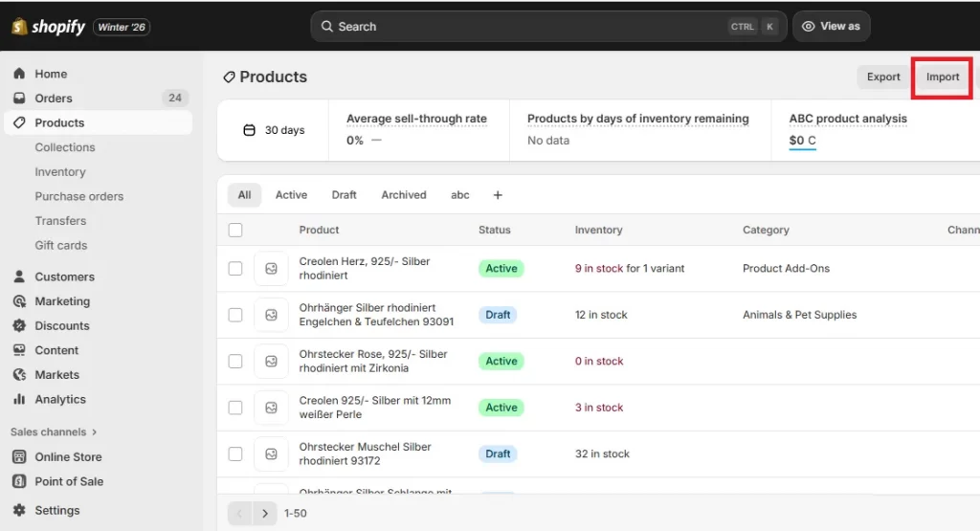This screenshot has width=980, height=531.
Task: Click the Customers person icon
Action: (19, 277)
